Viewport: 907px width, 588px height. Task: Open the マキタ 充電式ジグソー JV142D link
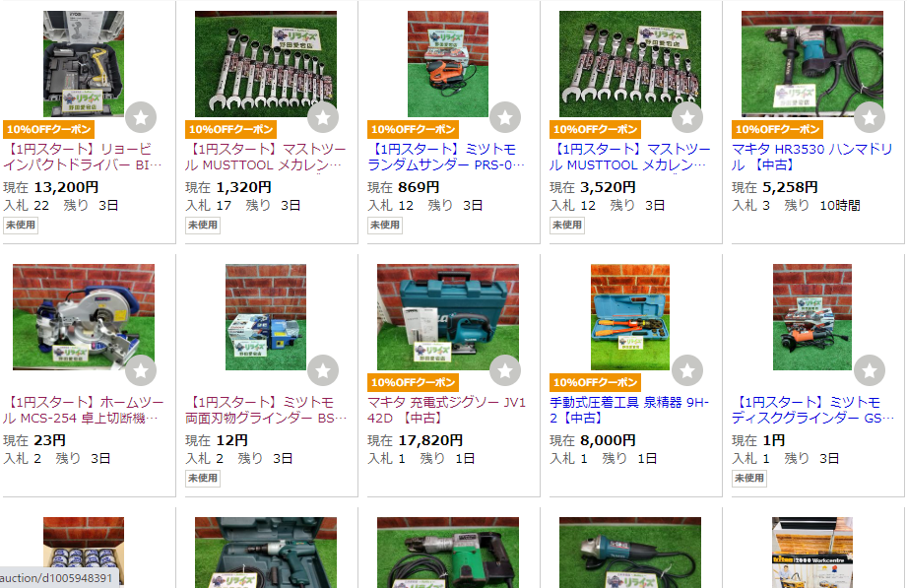446,410
